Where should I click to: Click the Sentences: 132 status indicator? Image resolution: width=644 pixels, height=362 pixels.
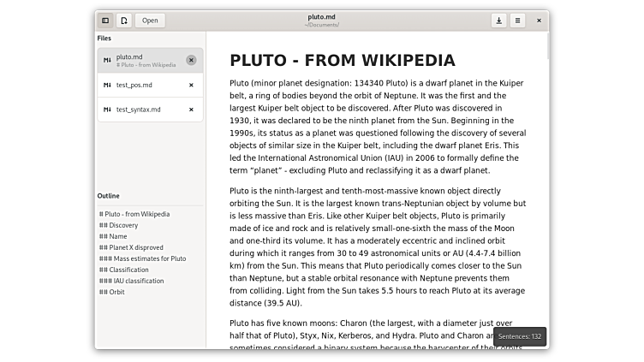point(520,337)
